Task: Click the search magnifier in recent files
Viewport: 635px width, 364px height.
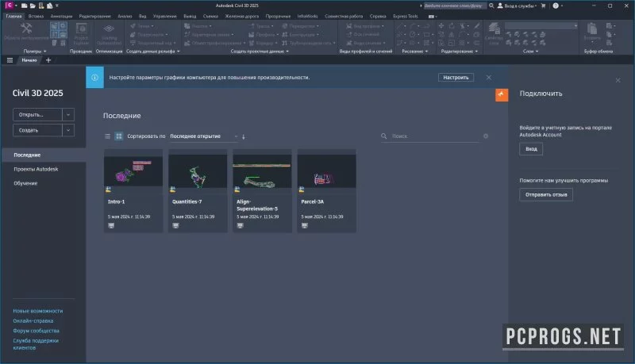Action: tap(384, 136)
